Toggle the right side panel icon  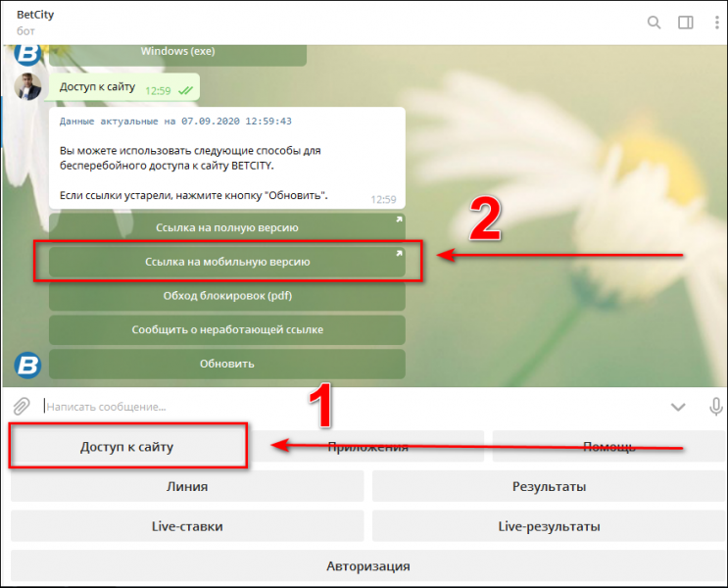pyautogui.click(x=685, y=23)
